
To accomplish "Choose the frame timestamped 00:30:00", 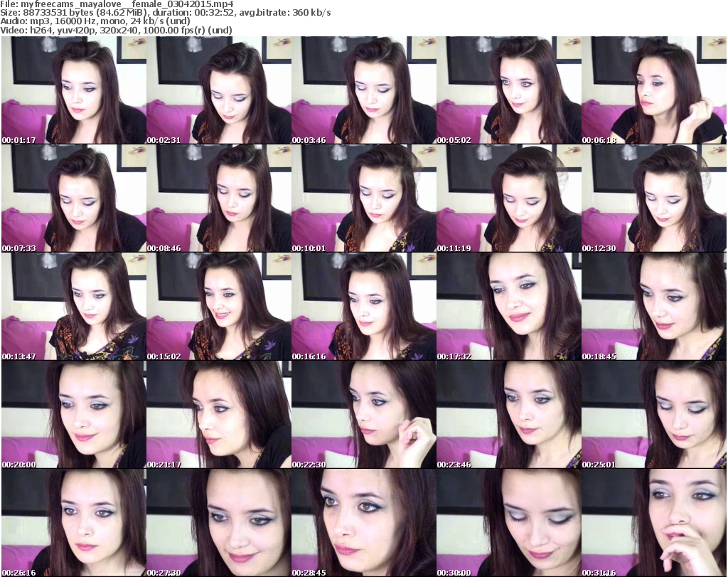I will (508, 523).
